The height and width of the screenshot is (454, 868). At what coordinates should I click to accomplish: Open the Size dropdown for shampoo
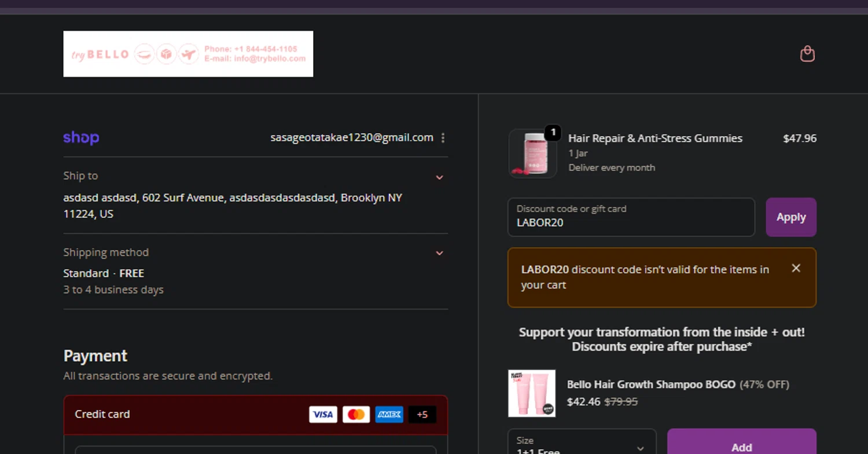coord(582,442)
